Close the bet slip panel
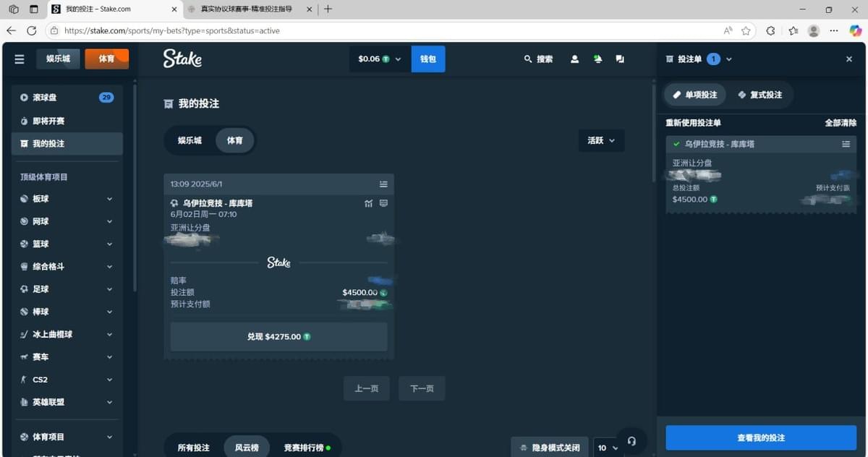The width and height of the screenshot is (868, 457). click(x=849, y=59)
